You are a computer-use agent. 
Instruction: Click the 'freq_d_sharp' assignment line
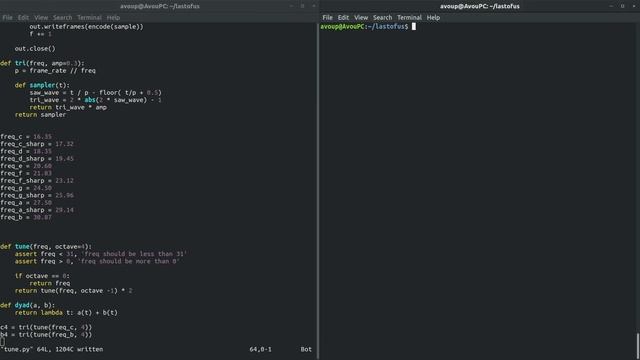click(37, 159)
